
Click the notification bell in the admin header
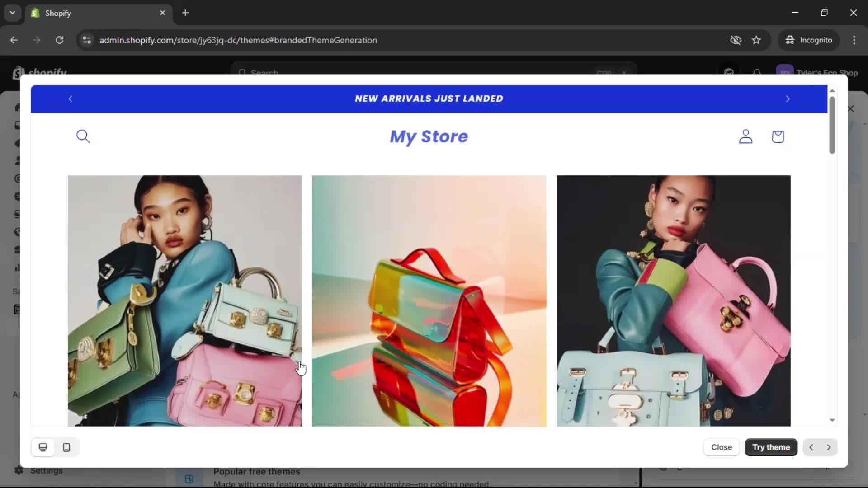coord(757,72)
